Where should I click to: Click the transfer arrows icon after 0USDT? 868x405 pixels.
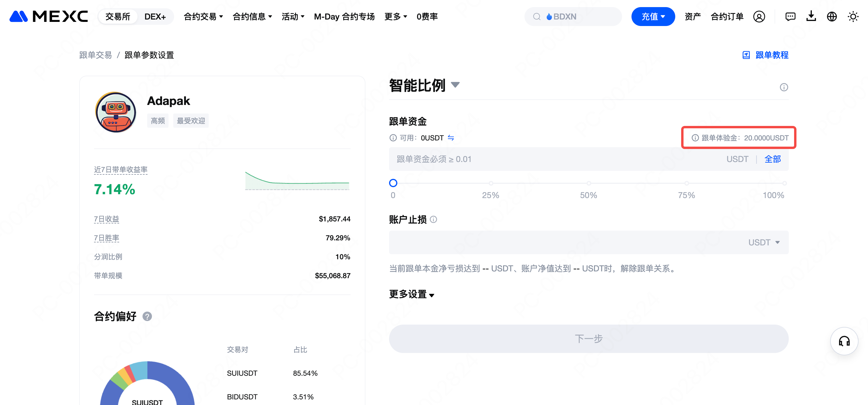point(451,138)
